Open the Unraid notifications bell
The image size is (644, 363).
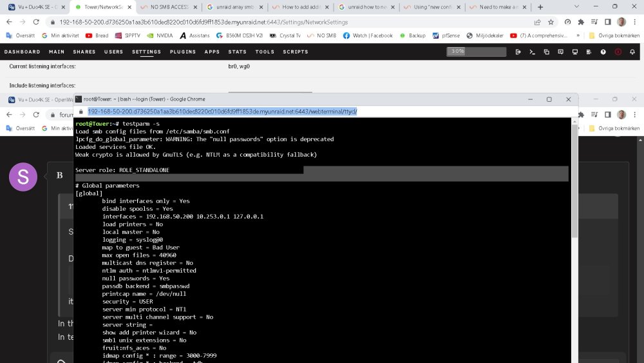[632, 52]
